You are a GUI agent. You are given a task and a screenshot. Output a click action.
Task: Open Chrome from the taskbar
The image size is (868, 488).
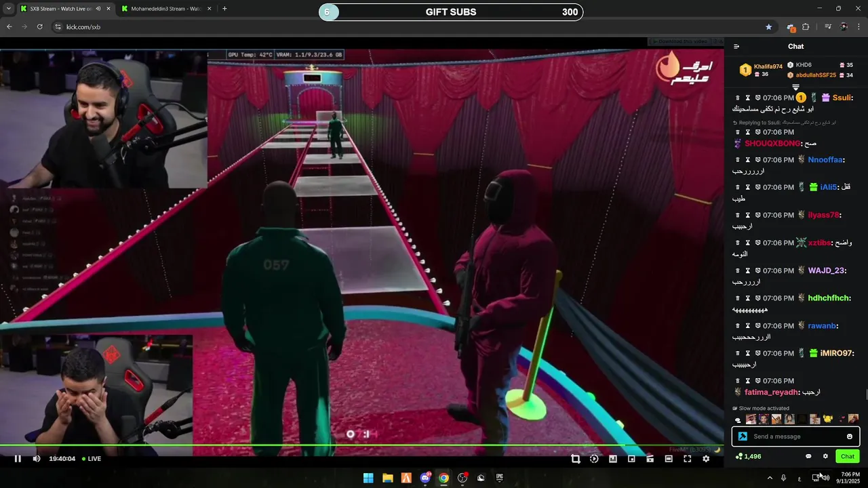443,478
